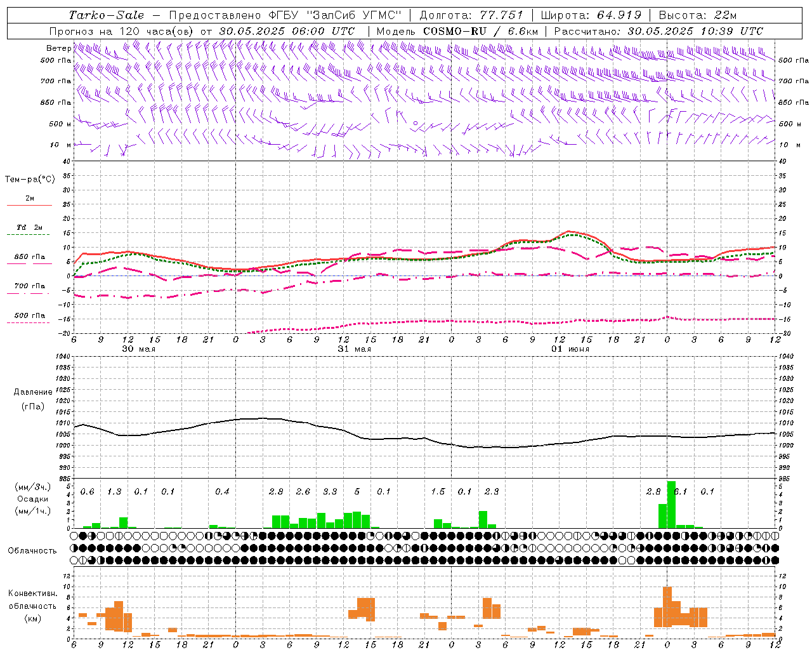Select the Осадки precipitation label

click(x=33, y=499)
